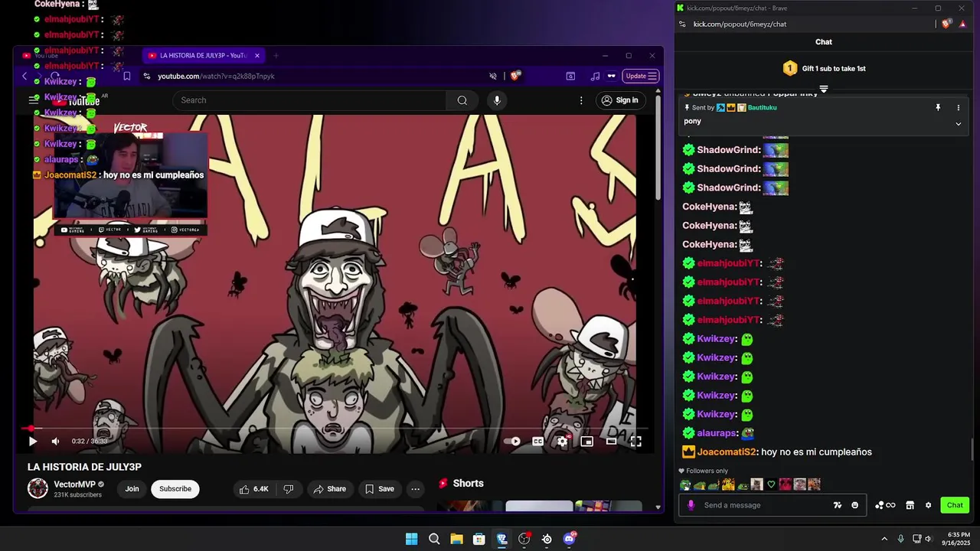Expand the pinned message chevron
The height and width of the screenshot is (551, 980).
958,124
